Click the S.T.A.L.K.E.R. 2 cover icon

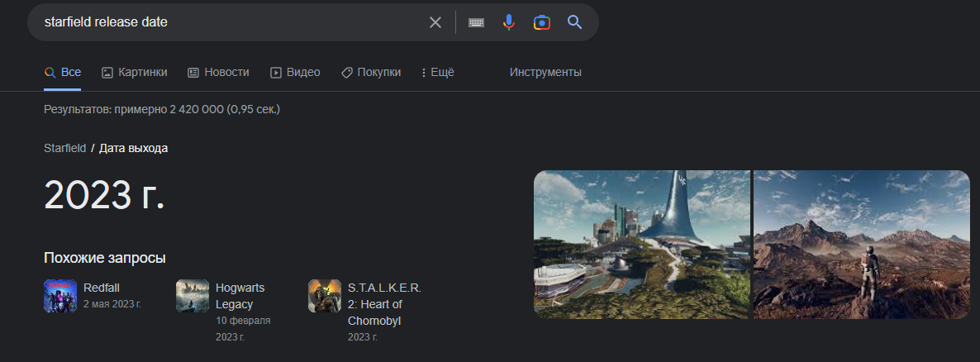[x=325, y=296]
